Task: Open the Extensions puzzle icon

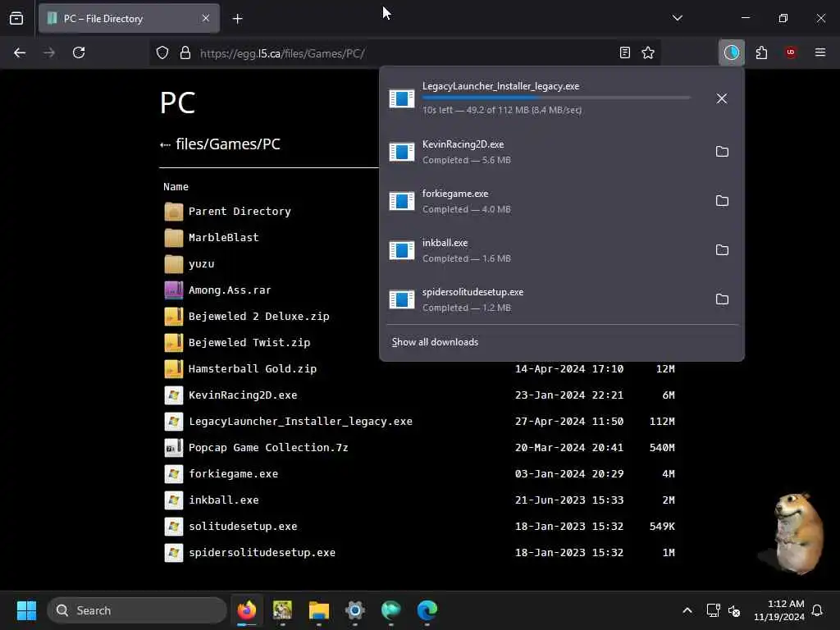Action: click(761, 52)
